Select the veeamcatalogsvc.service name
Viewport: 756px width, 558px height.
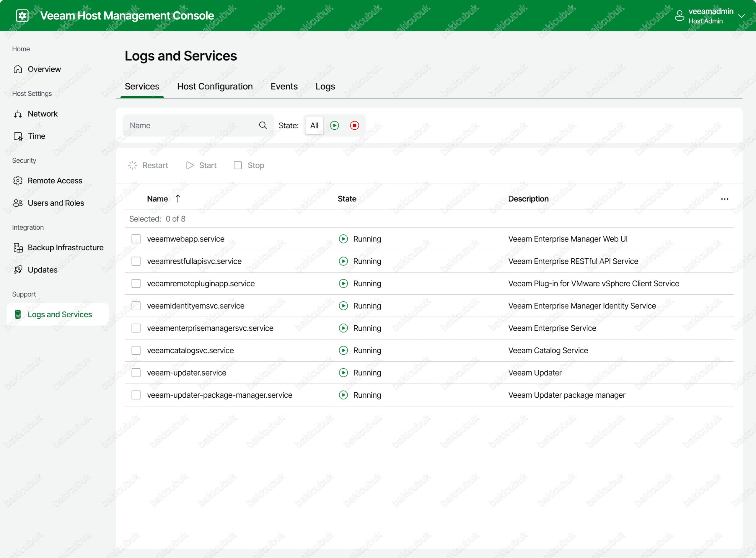tap(190, 351)
